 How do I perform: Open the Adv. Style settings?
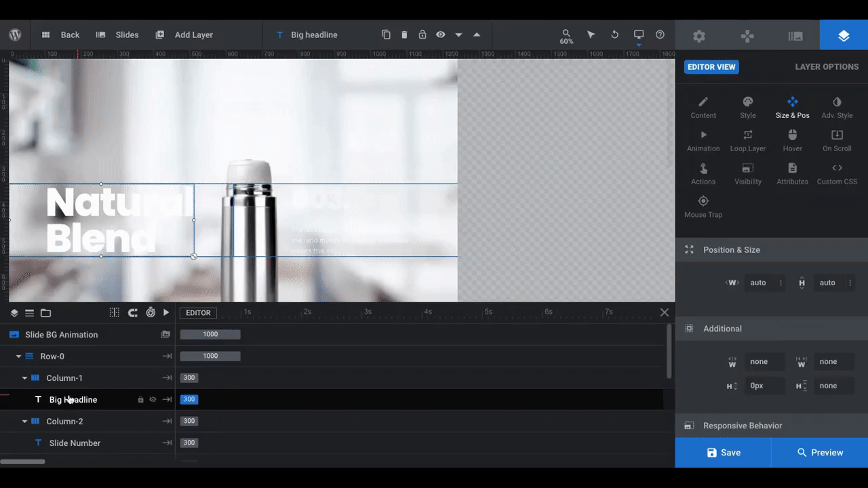[x=837, y=107]
